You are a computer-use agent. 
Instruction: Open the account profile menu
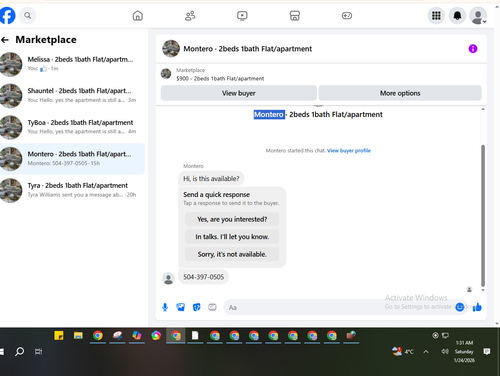pos(478,16)
